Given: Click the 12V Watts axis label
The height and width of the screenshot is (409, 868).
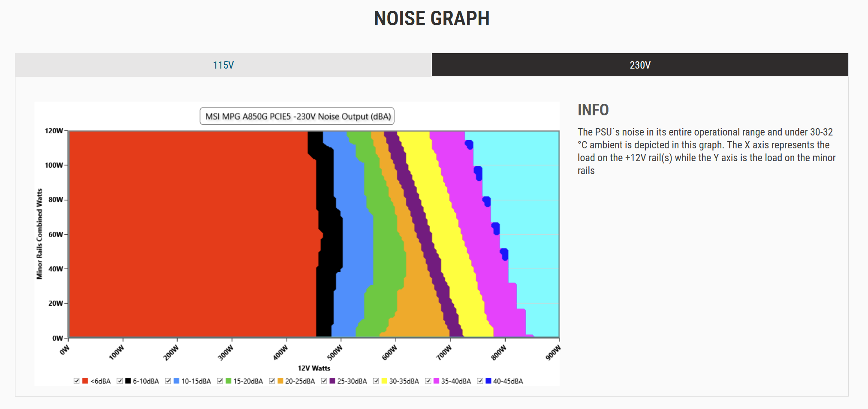Looking at the screenshot, I should pos(314,368).
